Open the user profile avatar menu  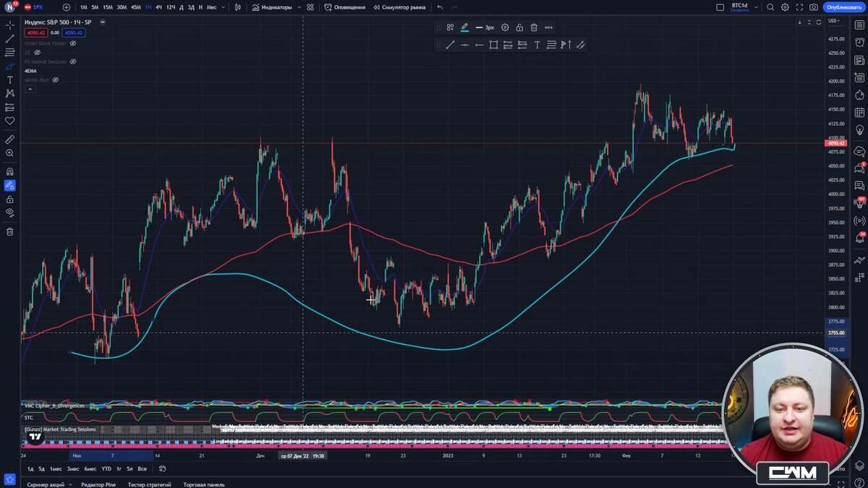pyautogui.click(x=10, y=7)
